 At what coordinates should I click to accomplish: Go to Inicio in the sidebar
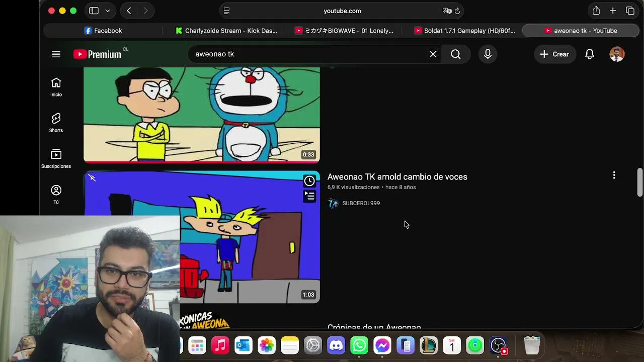pos(56,87)
